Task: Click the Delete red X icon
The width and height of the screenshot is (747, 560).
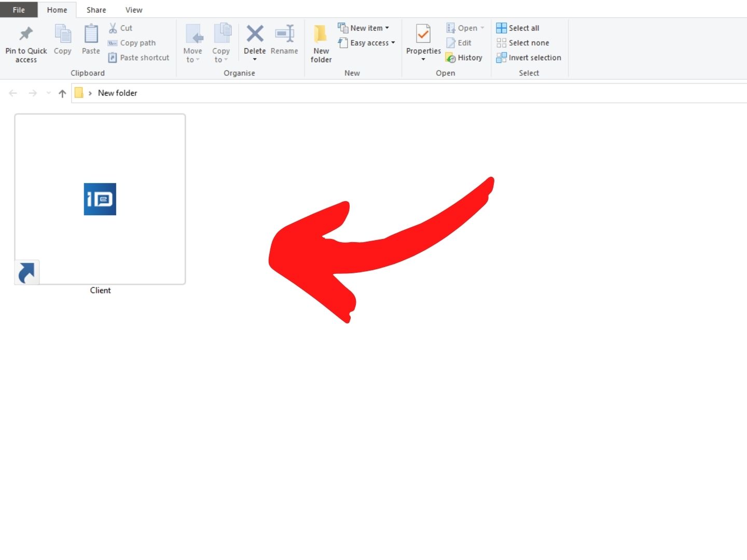Action: [255, 34]
